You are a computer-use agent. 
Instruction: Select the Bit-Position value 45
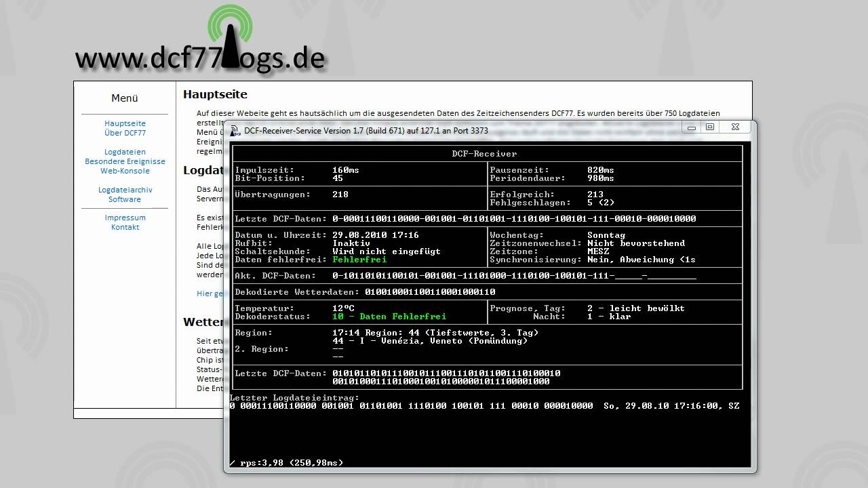coord(338,178)
